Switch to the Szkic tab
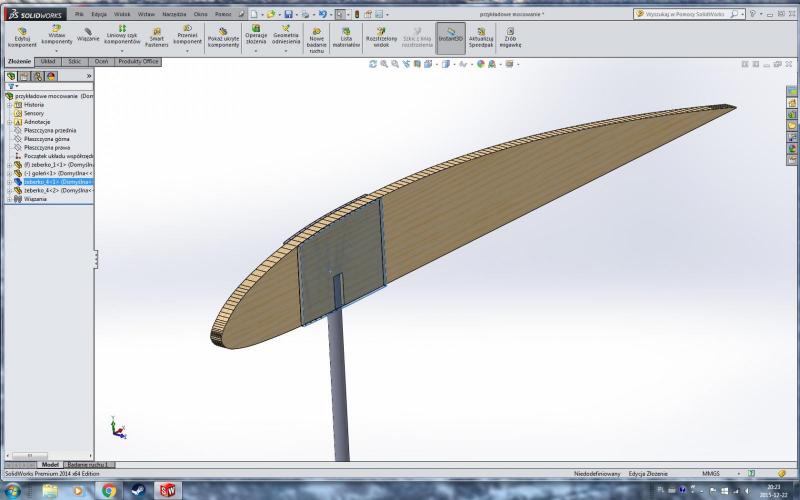The width and height of the screenshot is (800, 500). [75, 61]
